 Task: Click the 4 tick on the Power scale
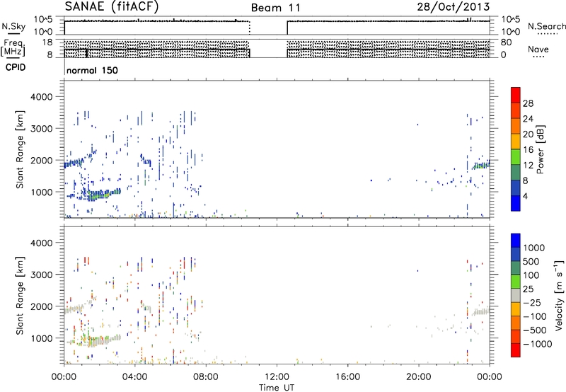525,196
